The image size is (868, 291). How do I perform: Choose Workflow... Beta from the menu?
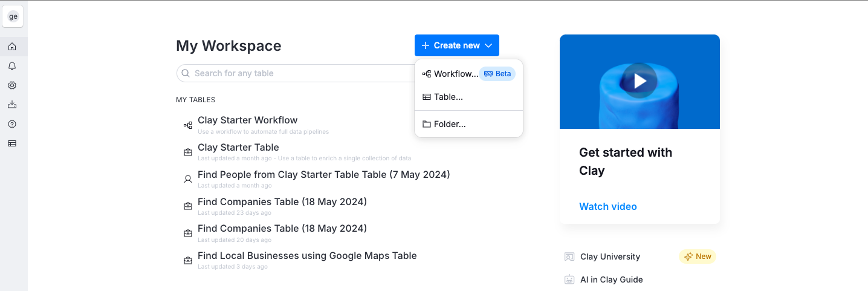468,74
